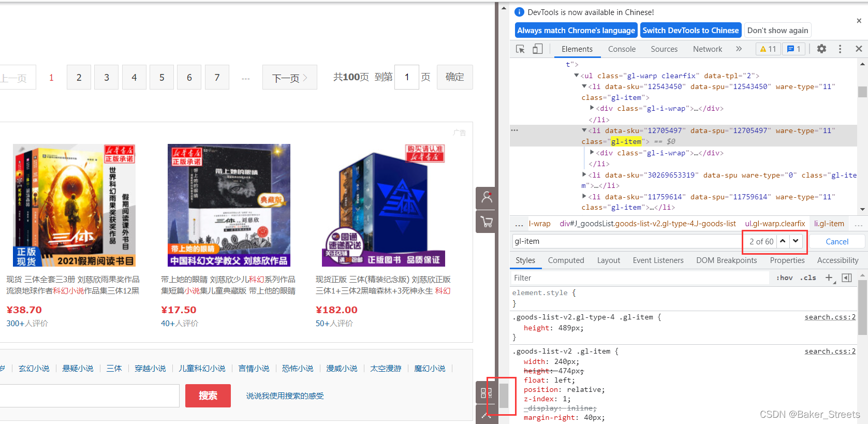Image resolution: width=868 pixels, height=424 pixels.
Task: Open the DevTools three-dot menu
Action: coord(840,49)
